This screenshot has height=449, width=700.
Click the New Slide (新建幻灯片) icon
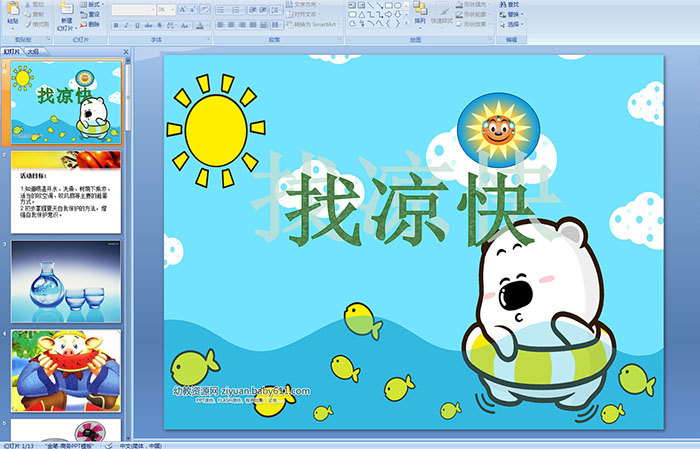click(x=67, y=10)
